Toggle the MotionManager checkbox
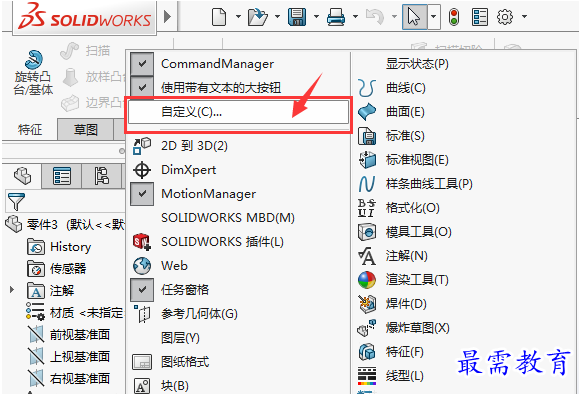Viewport: 579px width, 394px height. click(x=142, y=194)
